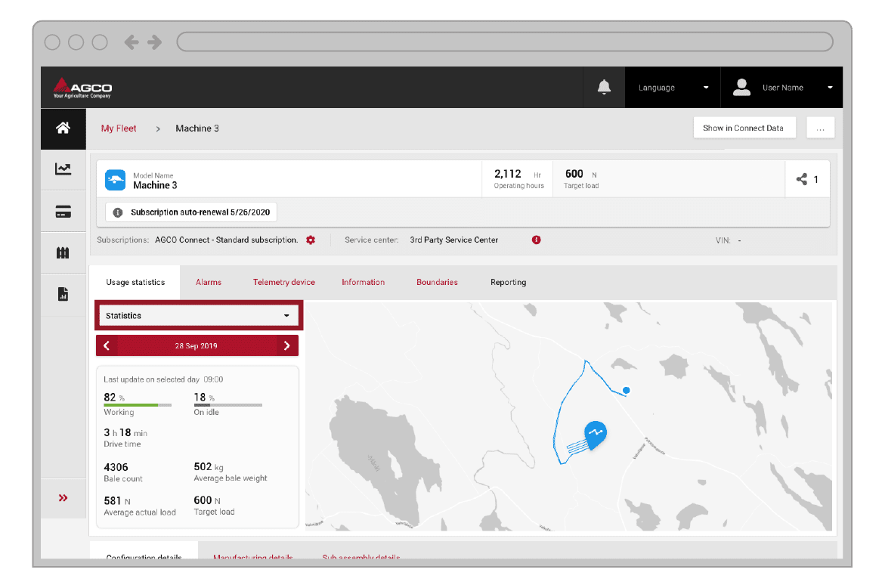Click the AGCO logo
Screen dimensions: 882x588
click(82, 88)
